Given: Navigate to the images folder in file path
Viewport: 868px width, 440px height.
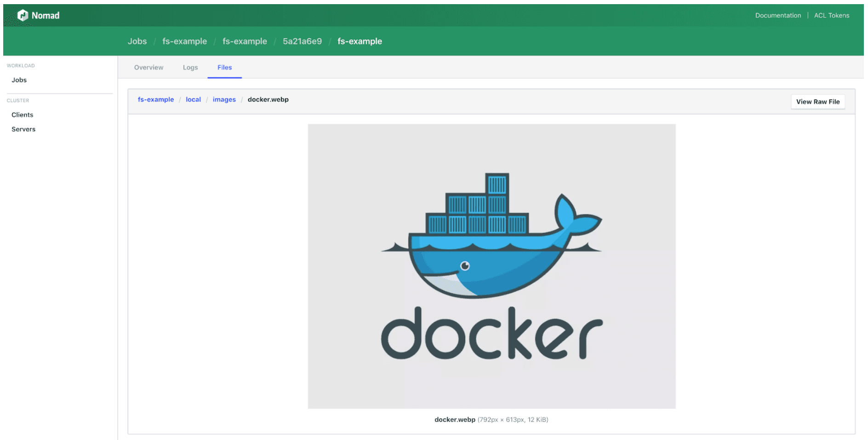Looking at the screenshot, I should coord(224,100).
